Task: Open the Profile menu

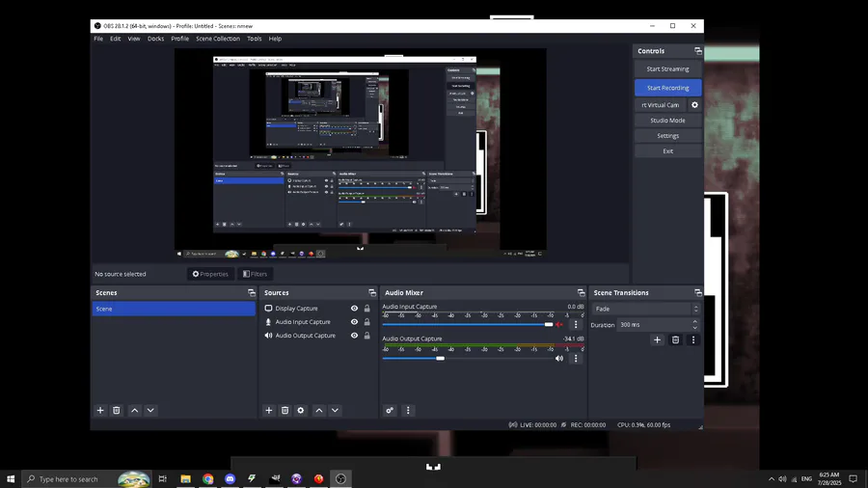Action: click(x=180, y=39)
